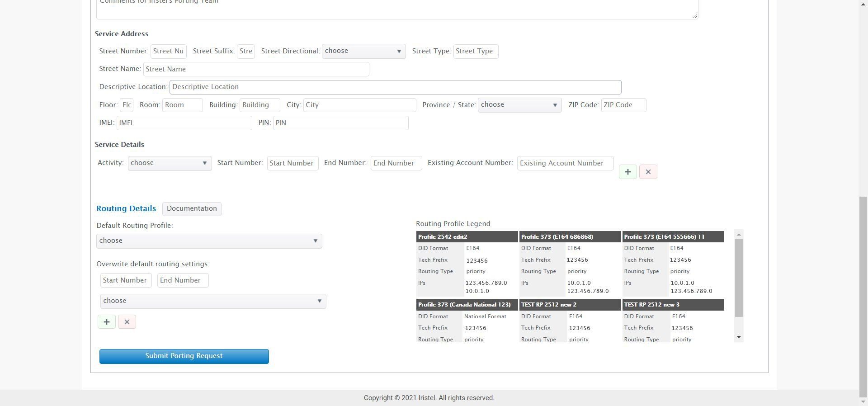The height and width of the screenshot is (406, 868).
Task: Select the Routing Details tab
Action: coord(126,208)
